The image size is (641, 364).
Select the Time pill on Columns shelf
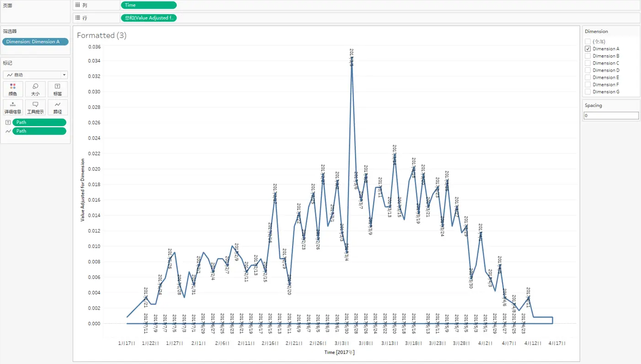click(x=149, y=5)
